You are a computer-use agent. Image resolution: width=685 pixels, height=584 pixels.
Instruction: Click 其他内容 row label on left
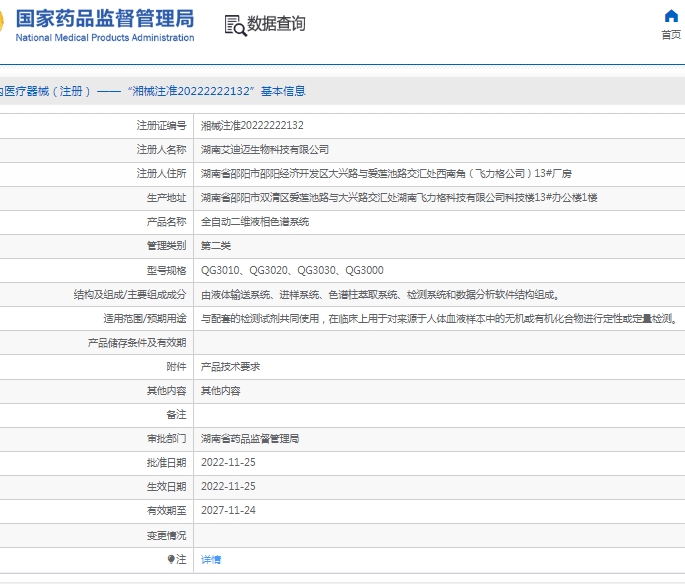[x=166, y=391]
